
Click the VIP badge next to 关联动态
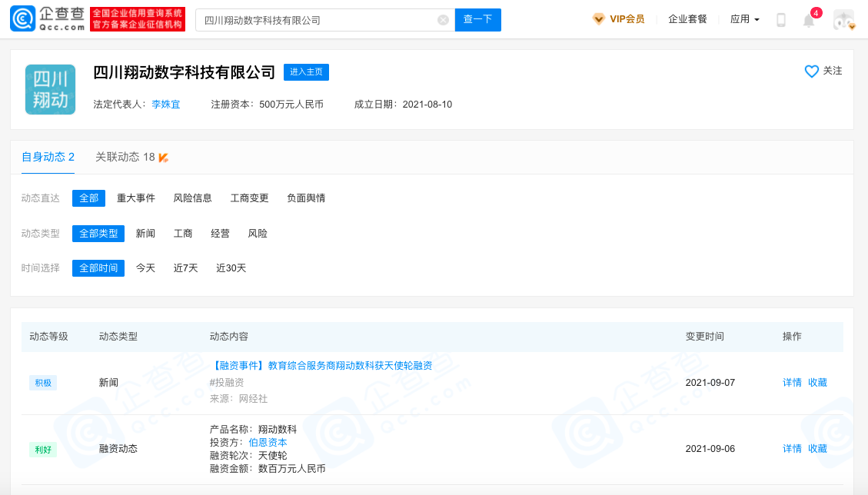click(163, 158)
